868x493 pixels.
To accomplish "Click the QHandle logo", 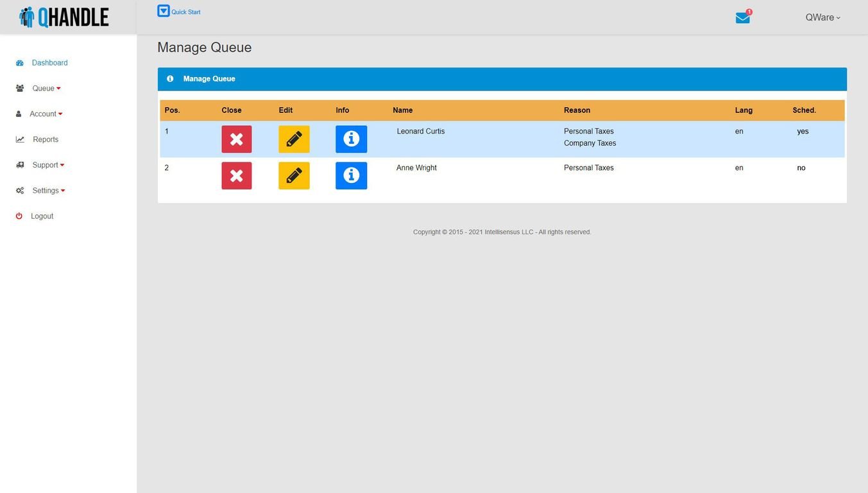I will pyautogui.click(x=64, y=17).
